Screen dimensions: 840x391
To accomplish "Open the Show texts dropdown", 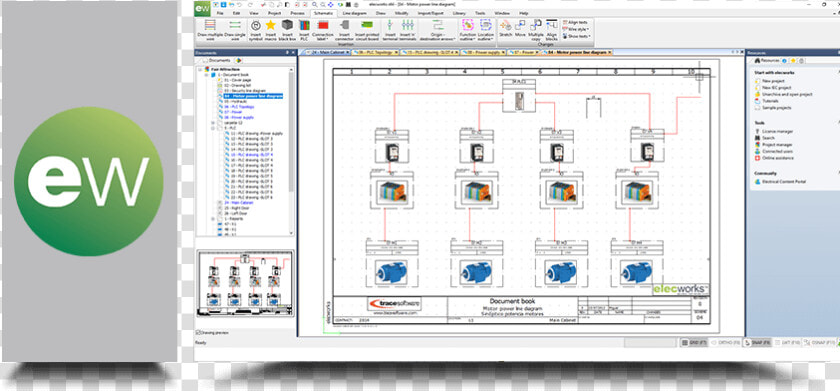I will point(576,36).
